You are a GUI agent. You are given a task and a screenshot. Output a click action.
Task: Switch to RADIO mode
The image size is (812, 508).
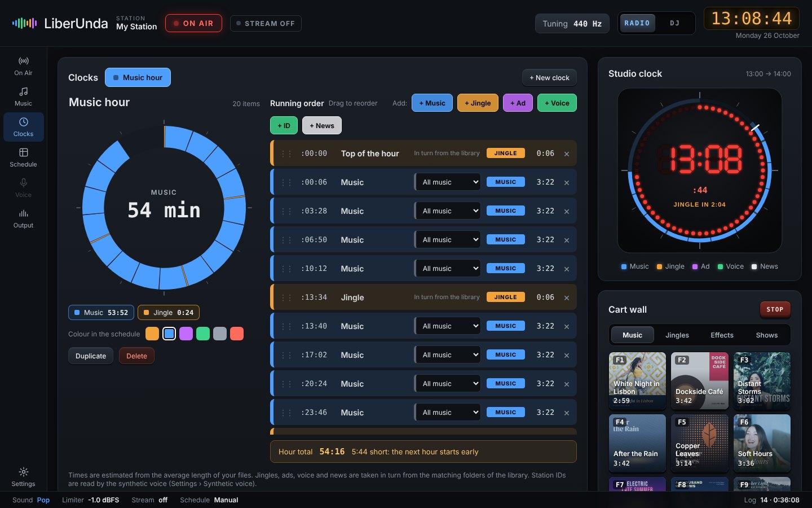(x=637, y=23)
